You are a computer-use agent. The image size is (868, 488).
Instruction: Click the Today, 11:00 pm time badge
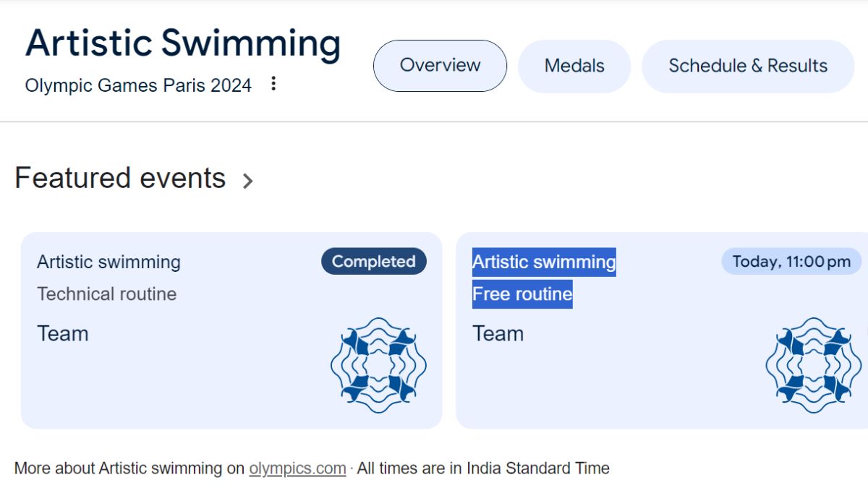(791, 262)
